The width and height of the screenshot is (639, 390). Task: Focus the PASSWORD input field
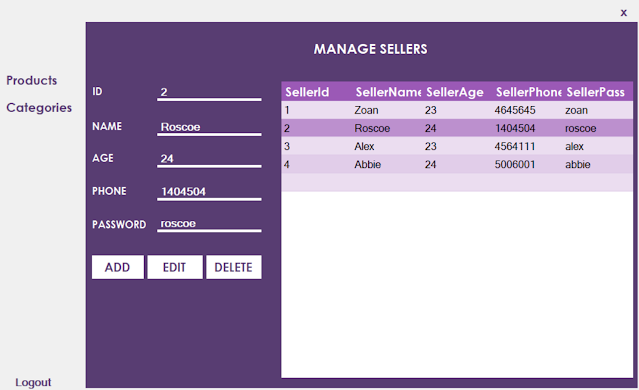pos(209,224)
